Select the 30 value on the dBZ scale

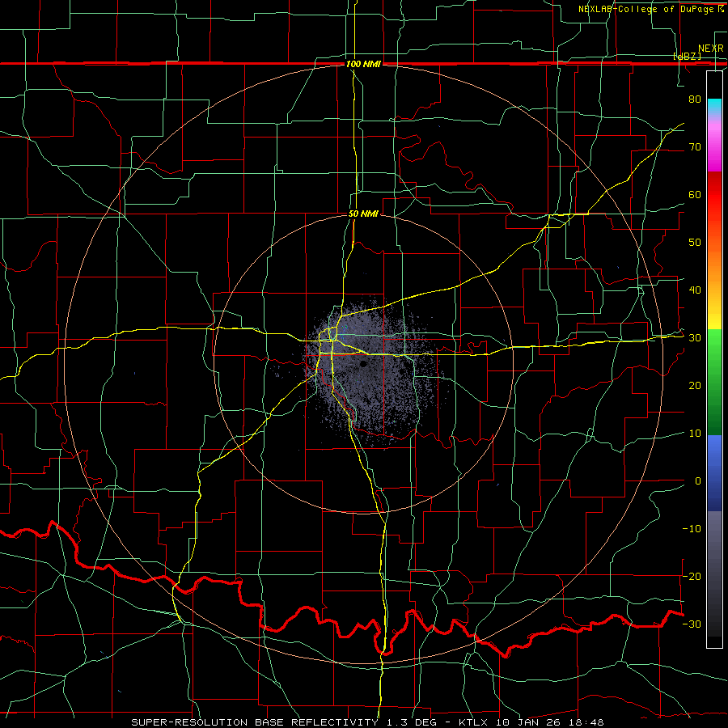click(x=695, y=337)
